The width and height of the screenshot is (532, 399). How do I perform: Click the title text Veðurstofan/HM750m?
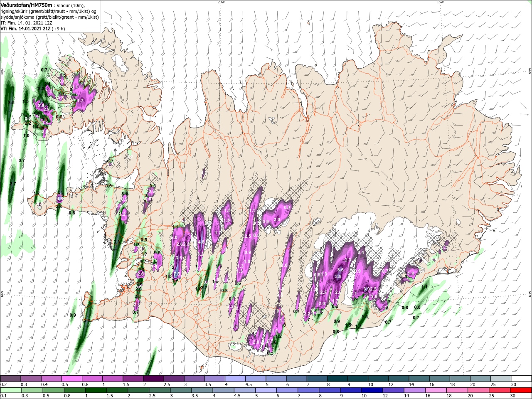[26, 5]
